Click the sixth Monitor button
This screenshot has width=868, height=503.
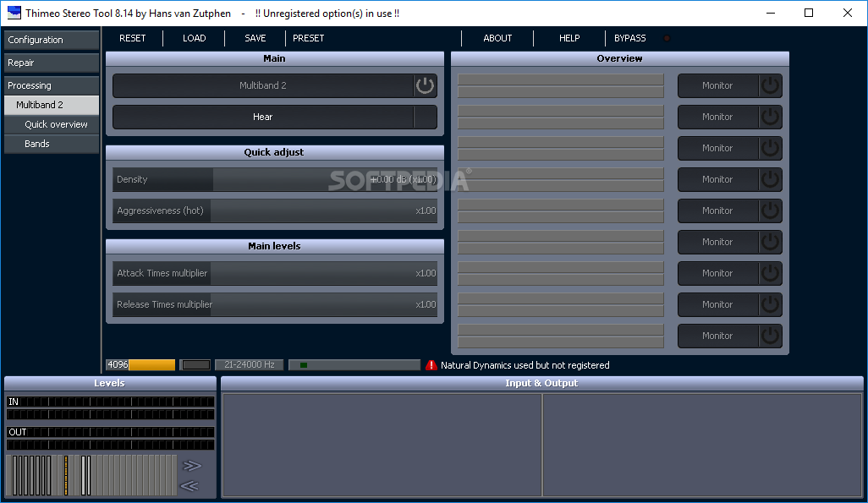(x=717, y=242)
